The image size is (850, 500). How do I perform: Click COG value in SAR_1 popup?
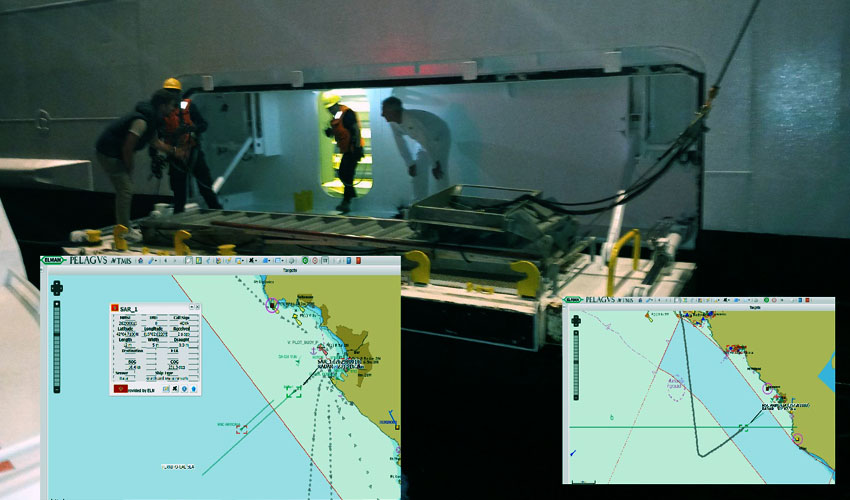tap(176, 367)
